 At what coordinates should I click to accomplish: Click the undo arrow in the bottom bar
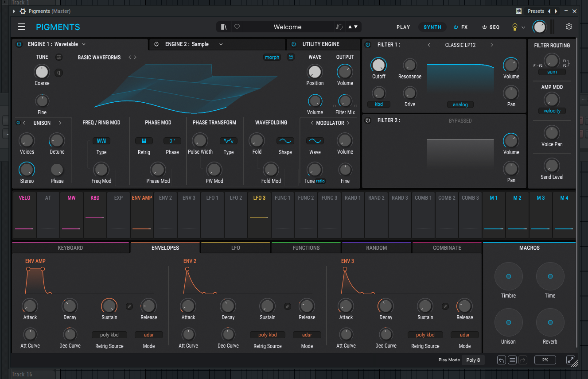coord(502,360)
